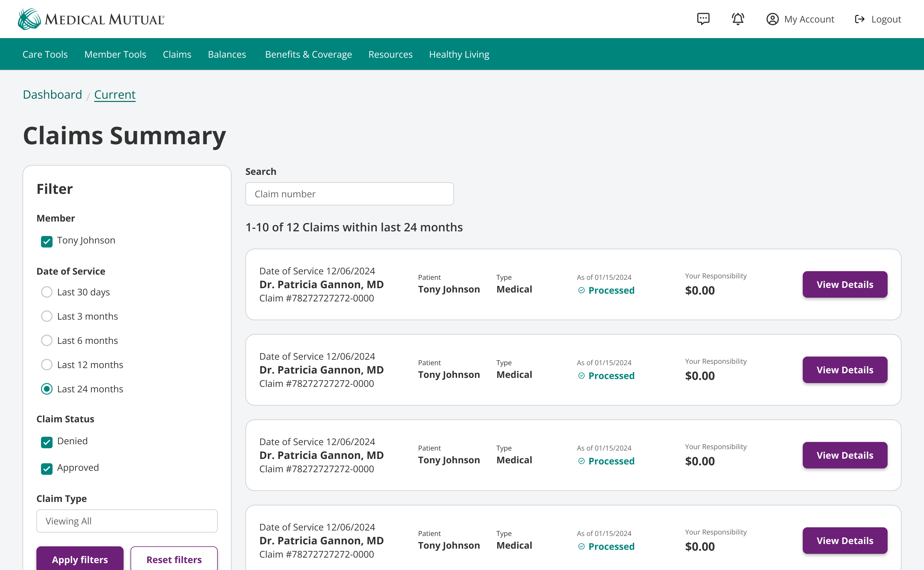The image size is (924, 570).
Task: Click first claim's Processed checkmark icon
Action: (x=582, y=290)
